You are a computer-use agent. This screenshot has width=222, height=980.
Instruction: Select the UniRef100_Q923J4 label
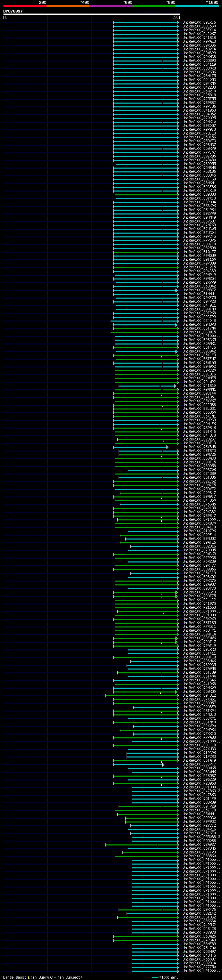(199, 963)
